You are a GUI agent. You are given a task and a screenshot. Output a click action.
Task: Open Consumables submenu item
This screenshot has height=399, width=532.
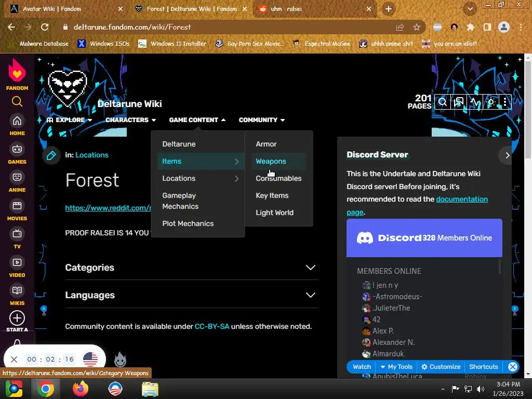(x=278, y=179)
